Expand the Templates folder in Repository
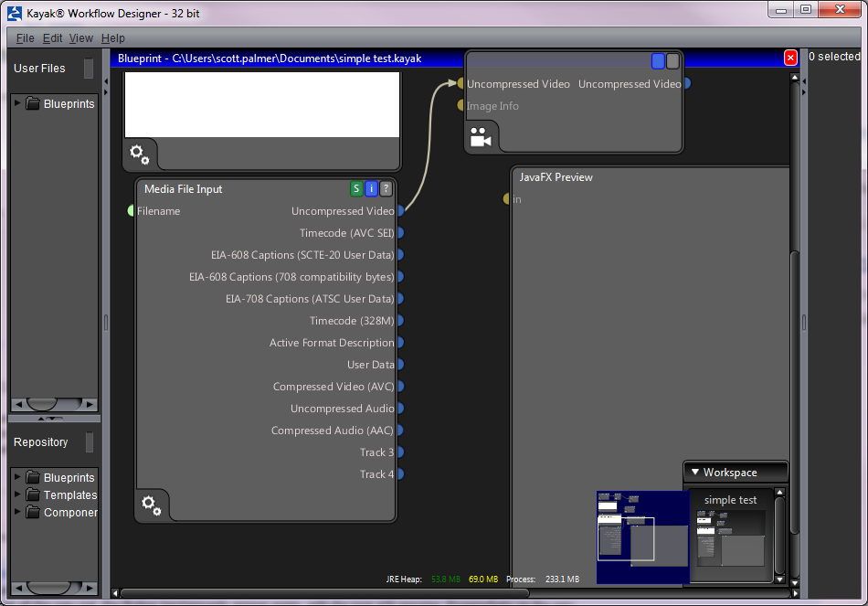Screen dimensions: 868x606 17,494
